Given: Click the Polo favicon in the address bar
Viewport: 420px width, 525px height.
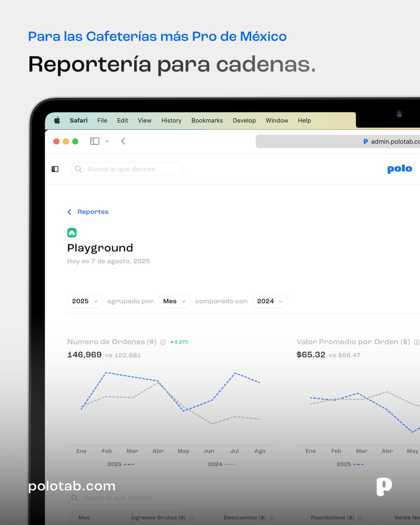Looking at the screenshot, I should tap(366, 141).
